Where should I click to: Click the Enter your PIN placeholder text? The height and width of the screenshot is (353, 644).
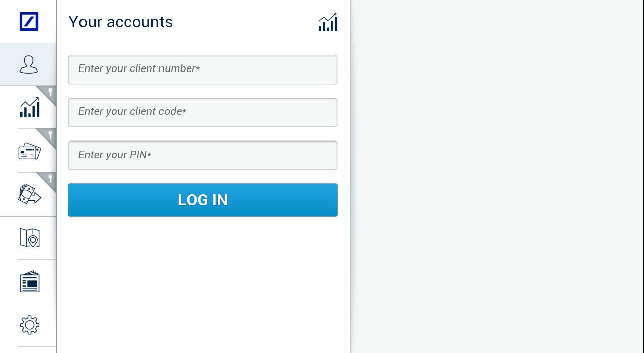coord(114,155)
